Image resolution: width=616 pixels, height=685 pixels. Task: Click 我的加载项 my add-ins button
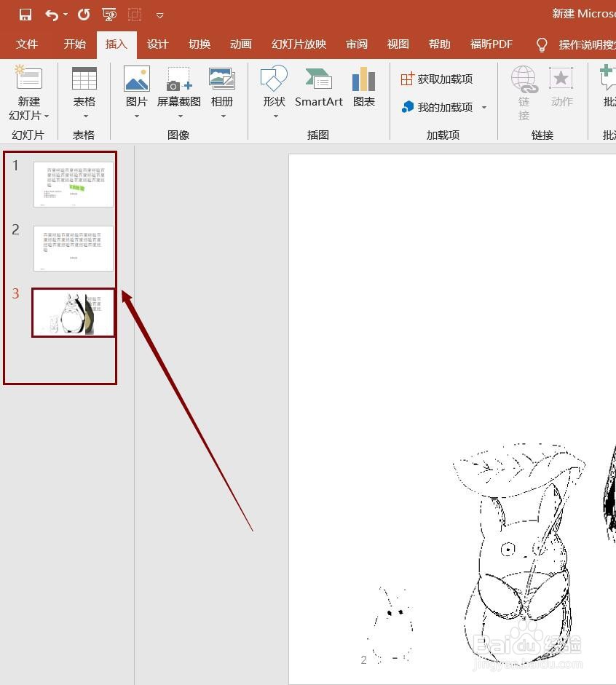click(x=438, y=107)
